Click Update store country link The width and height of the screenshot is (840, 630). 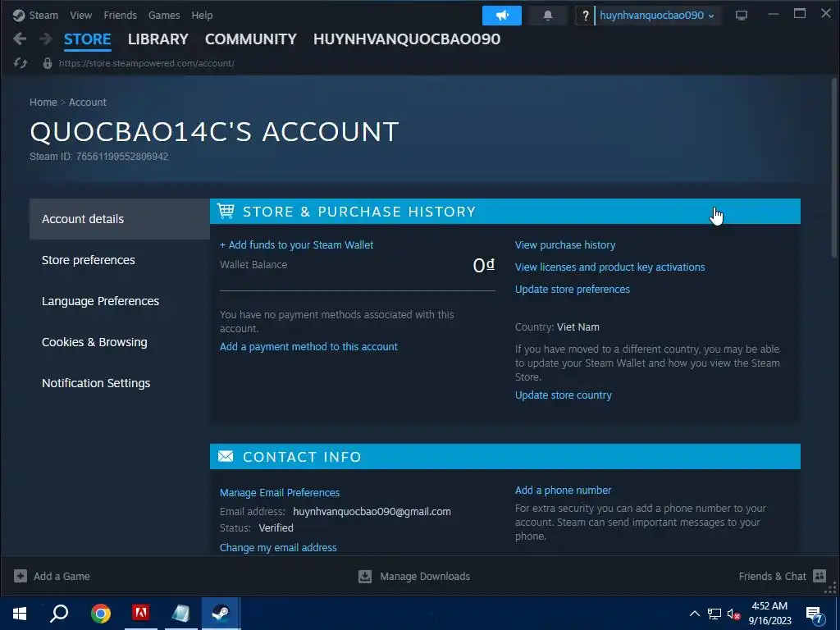(x=563, y=395)
